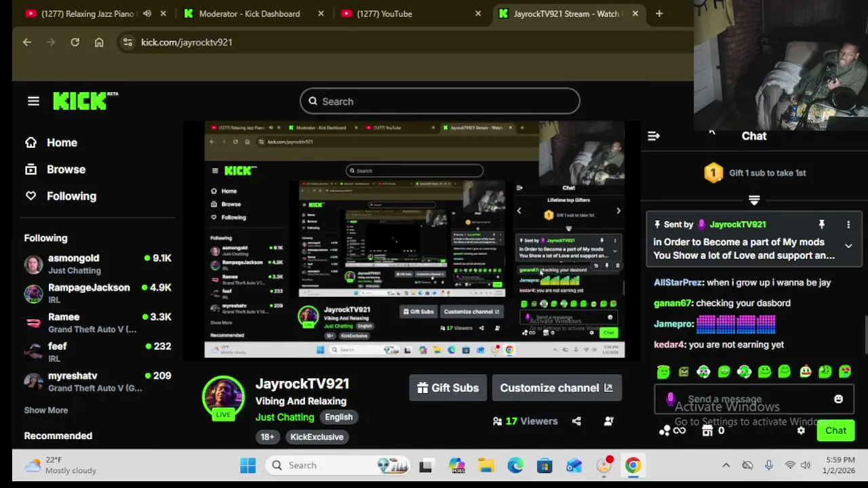Click the green Chat send button
868x488 pixels.
click(x=835, y=430)
